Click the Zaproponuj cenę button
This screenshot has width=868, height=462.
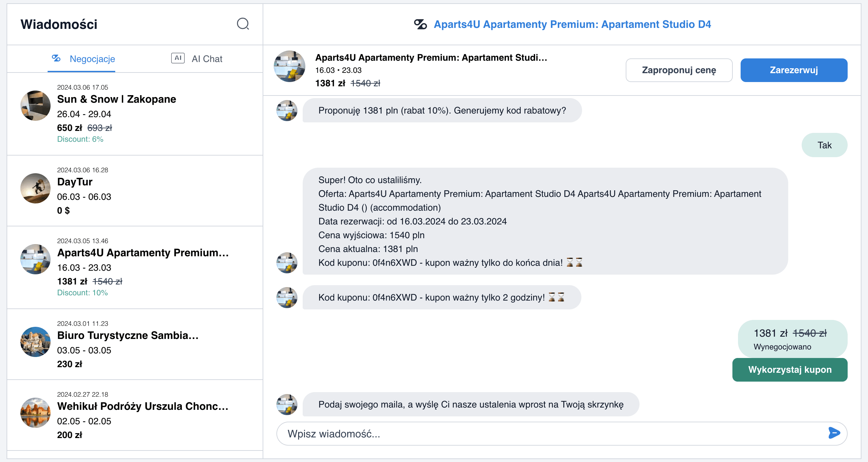pos(679,70)
